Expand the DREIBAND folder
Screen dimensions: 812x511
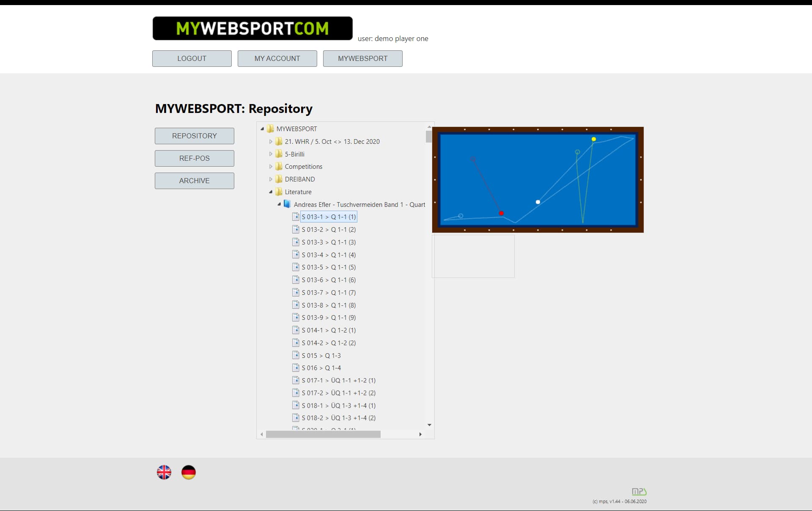pos(271,179)
